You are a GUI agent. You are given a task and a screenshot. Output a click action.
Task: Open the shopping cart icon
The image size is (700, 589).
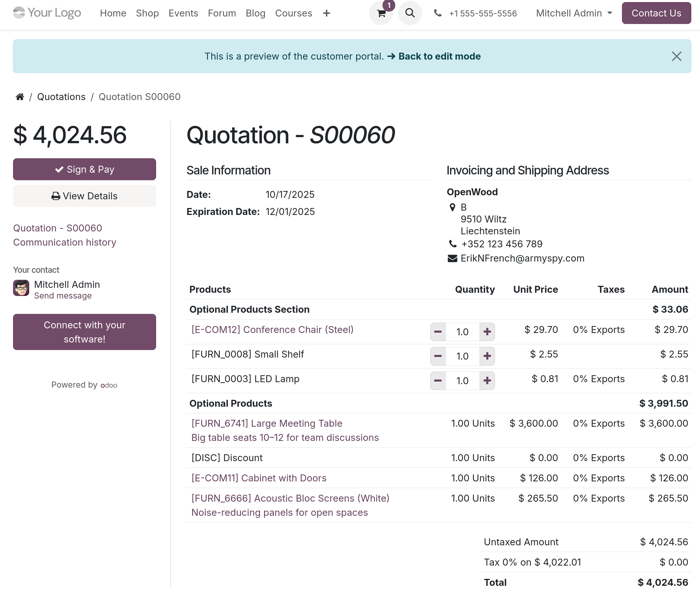click(381, 13)
